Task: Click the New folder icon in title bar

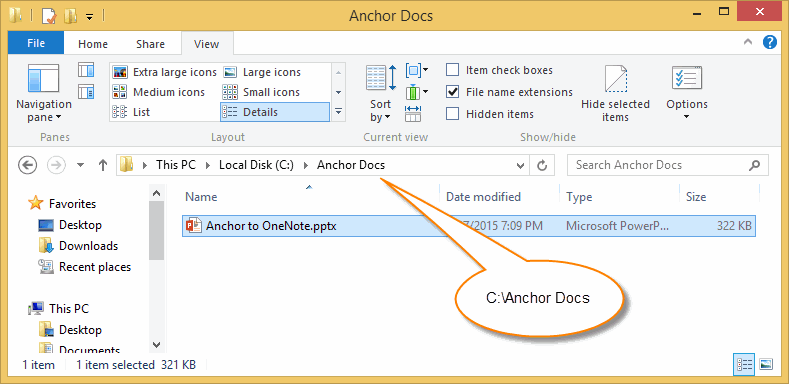Action: point(70,16)
